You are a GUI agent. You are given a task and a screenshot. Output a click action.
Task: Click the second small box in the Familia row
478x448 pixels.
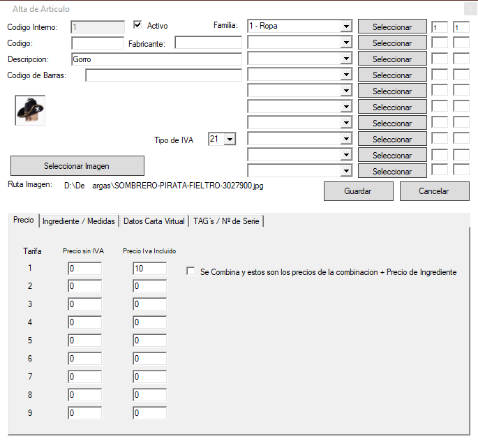click(461, 27)
